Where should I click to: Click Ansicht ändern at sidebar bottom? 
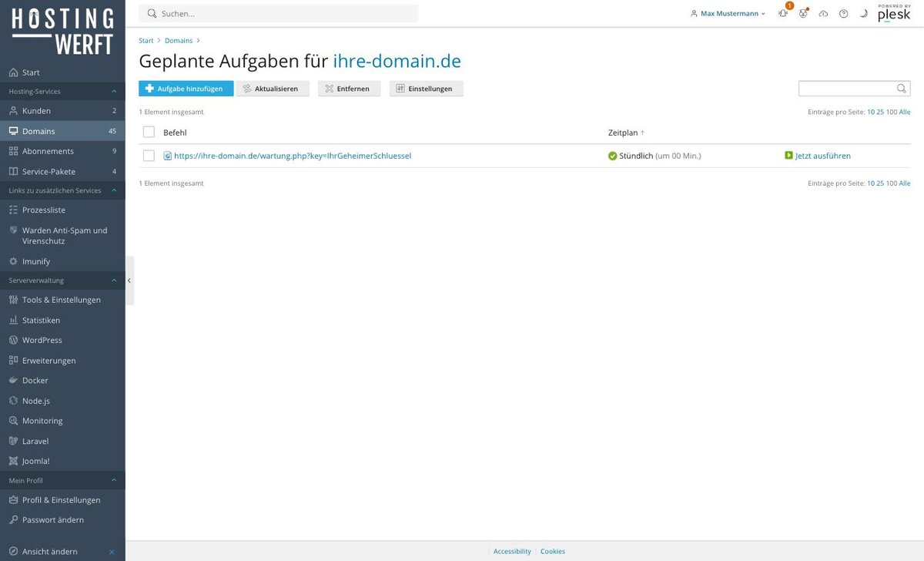pyautogui.click(x=50, y=552)
